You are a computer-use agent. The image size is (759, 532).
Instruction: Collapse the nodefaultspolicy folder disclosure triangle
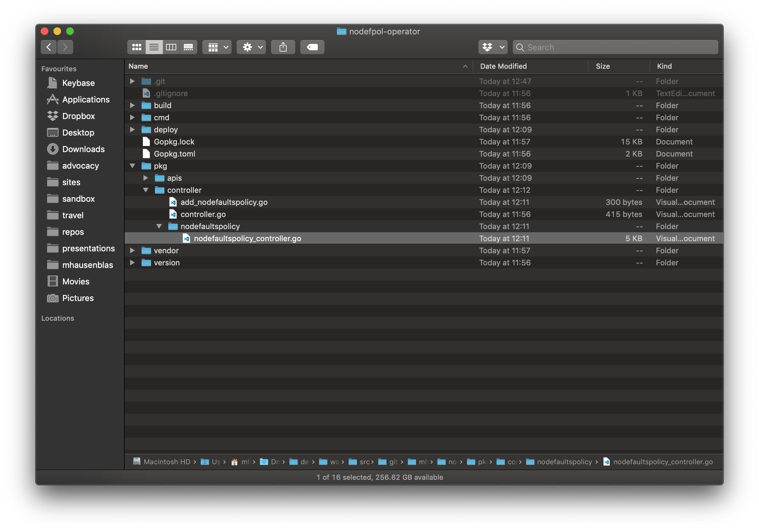(x=159, y=227)
